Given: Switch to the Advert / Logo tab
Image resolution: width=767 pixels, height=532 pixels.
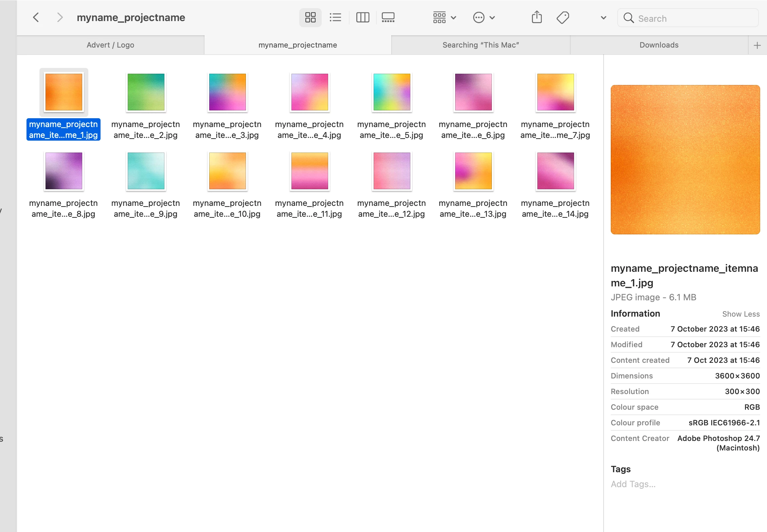Looking at the screenshot, I should (x=110, y=45).
